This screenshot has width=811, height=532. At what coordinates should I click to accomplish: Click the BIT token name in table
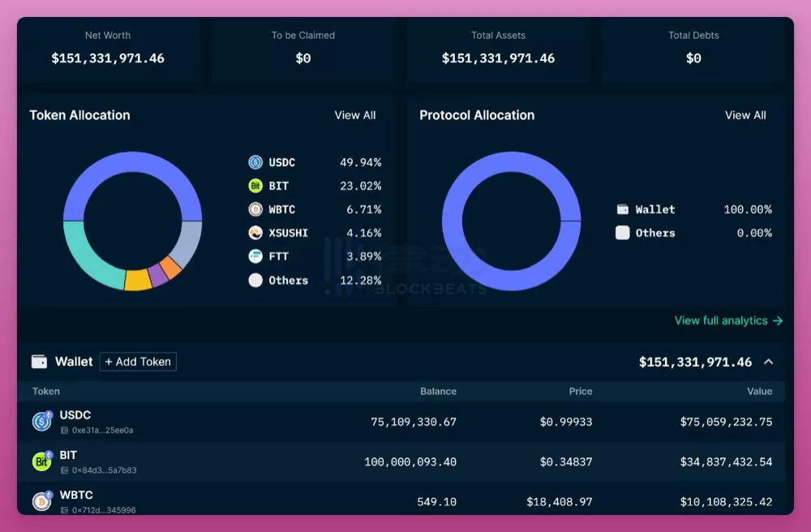tap(68, 455)
